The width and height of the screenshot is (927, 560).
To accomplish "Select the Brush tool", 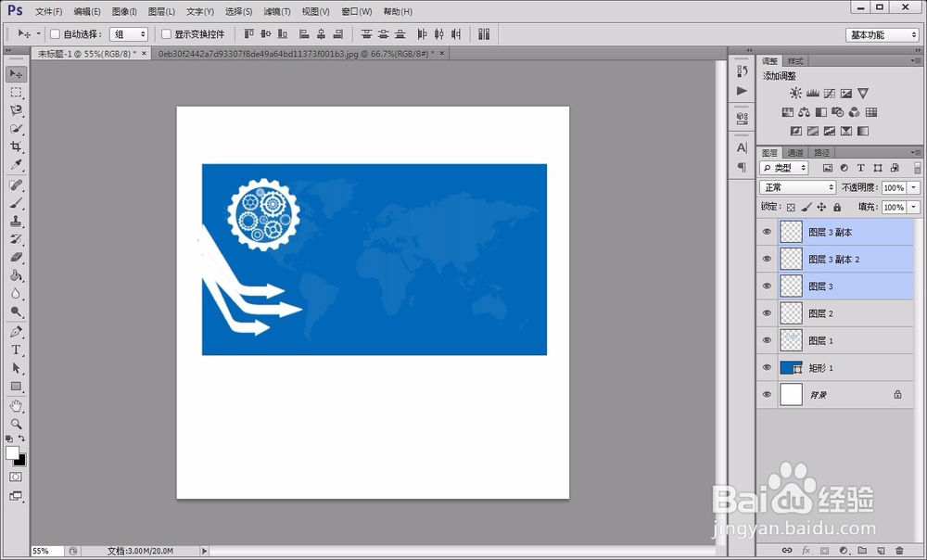I will coord(16,203).
